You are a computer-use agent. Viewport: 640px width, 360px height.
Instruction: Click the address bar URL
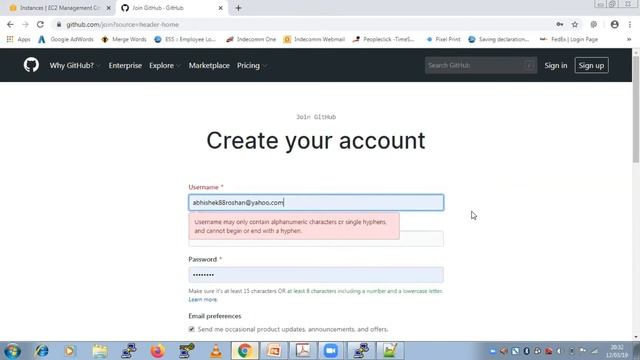122,24
